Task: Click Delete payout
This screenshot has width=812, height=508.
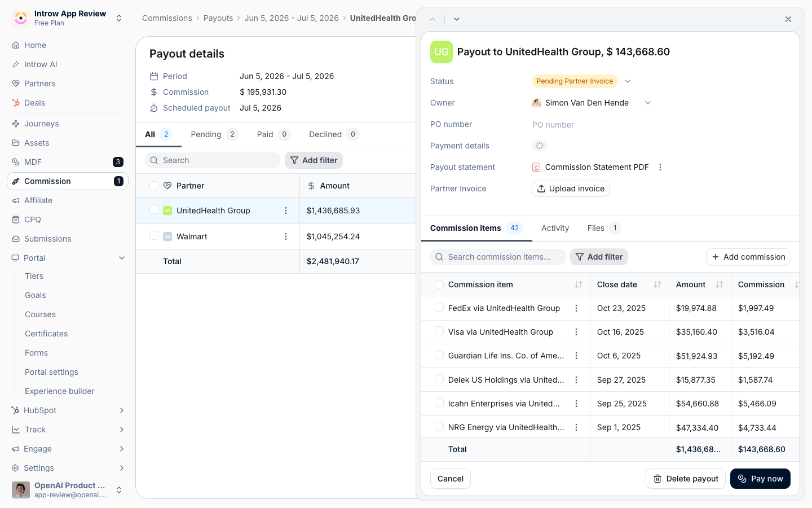Action: [x=686, y=479]
